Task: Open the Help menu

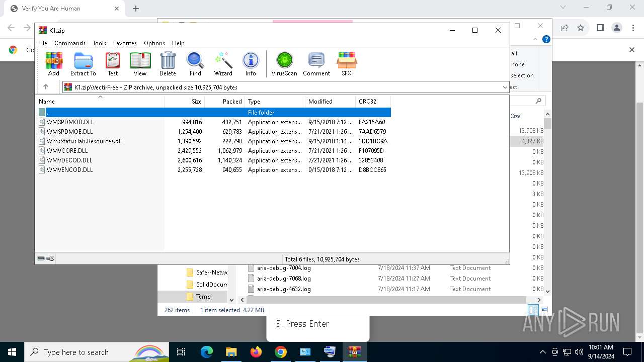Action: pyautogui.click(x=178, y=43)
